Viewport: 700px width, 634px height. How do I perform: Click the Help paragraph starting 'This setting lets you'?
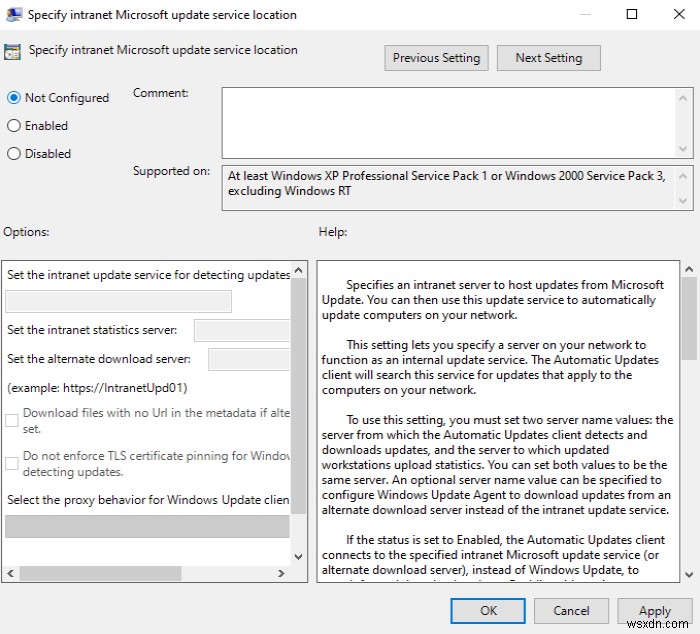490,367
